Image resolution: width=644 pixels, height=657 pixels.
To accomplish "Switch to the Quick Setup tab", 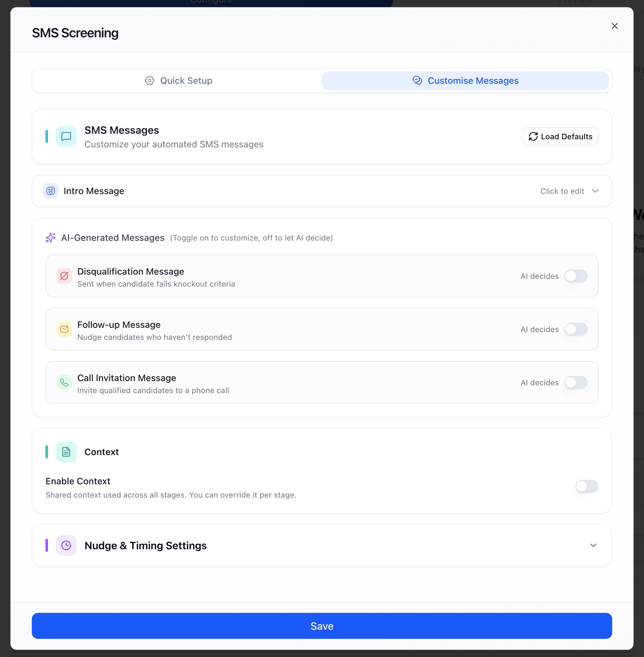I will click(178, 81).
